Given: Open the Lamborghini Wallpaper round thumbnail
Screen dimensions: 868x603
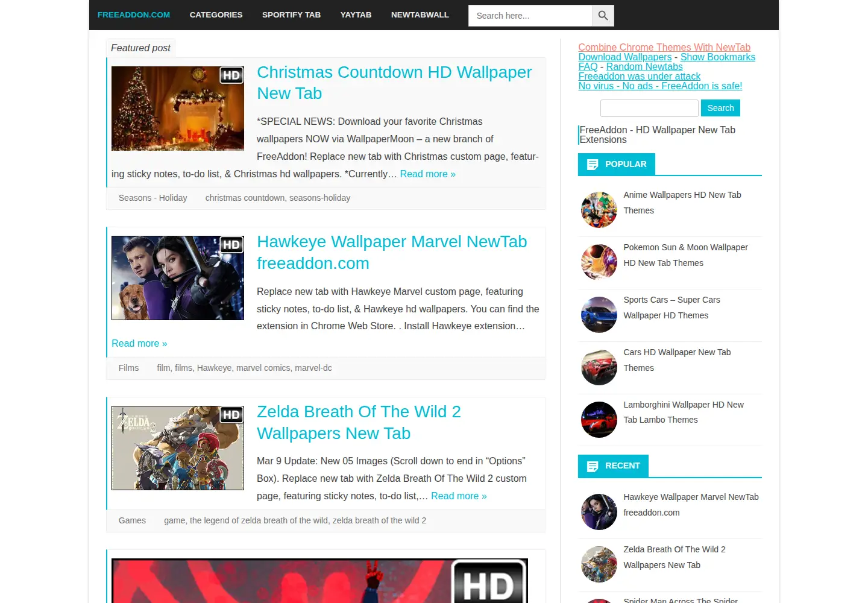Looking at the screenshot, I should 599,420.
